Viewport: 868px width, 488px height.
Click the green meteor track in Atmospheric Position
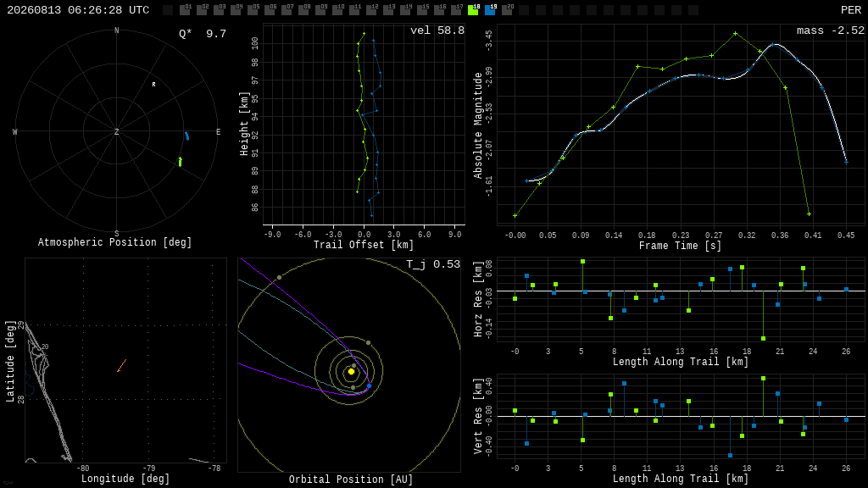(181, 162)
